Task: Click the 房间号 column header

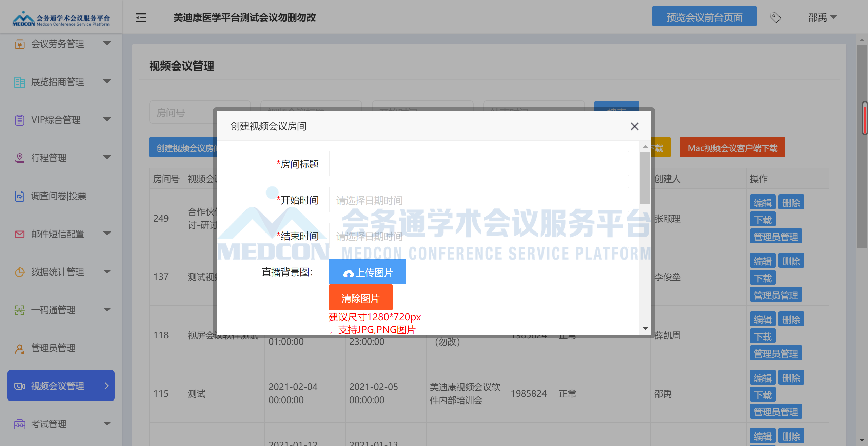Action: [x=166, y=179]
